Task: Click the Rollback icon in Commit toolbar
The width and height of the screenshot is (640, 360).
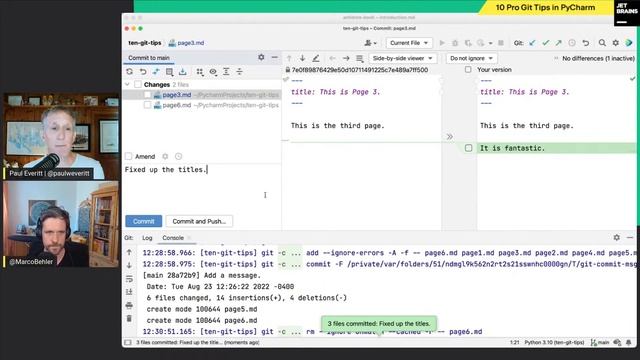Action: point(143,71)
